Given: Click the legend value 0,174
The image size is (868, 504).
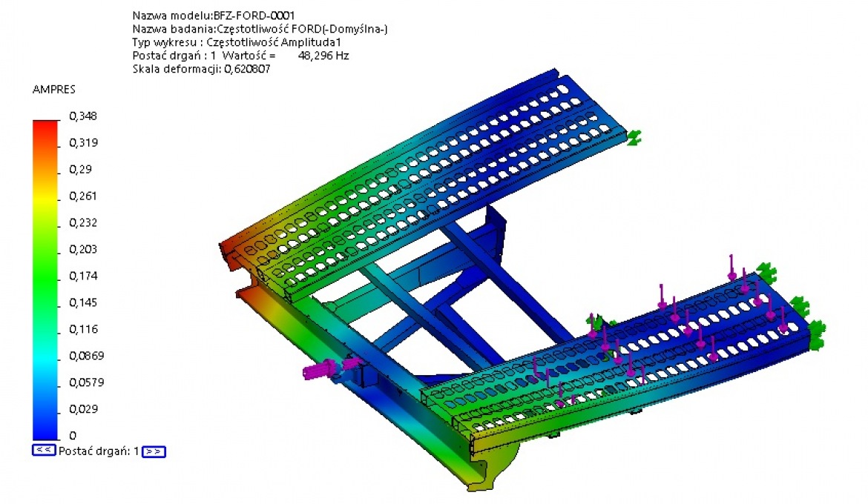Looking at the screenshot, I should pyautogui.click(x=83, y=276).
